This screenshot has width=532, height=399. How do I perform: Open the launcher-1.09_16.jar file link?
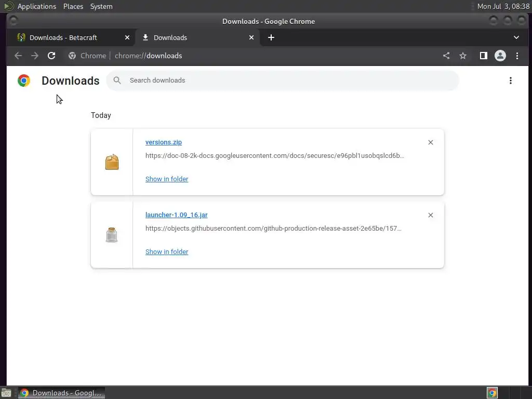177,215
